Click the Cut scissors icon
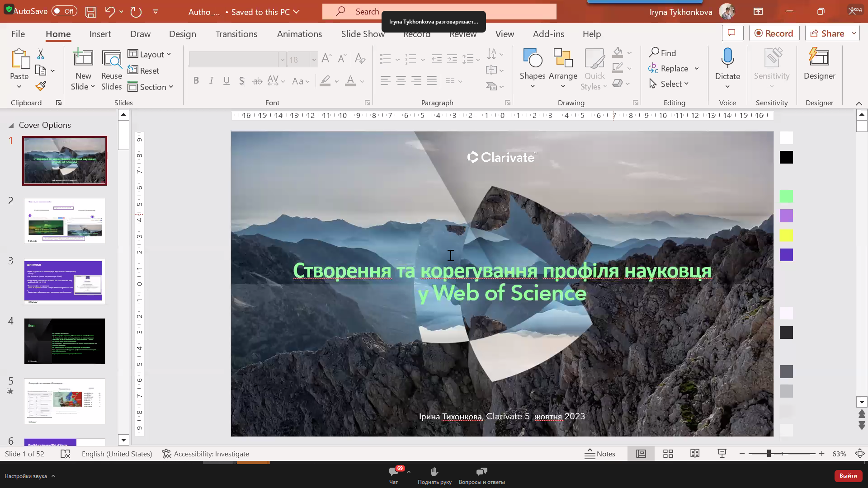This screenshot has width=868, height=488. [41, 54]
